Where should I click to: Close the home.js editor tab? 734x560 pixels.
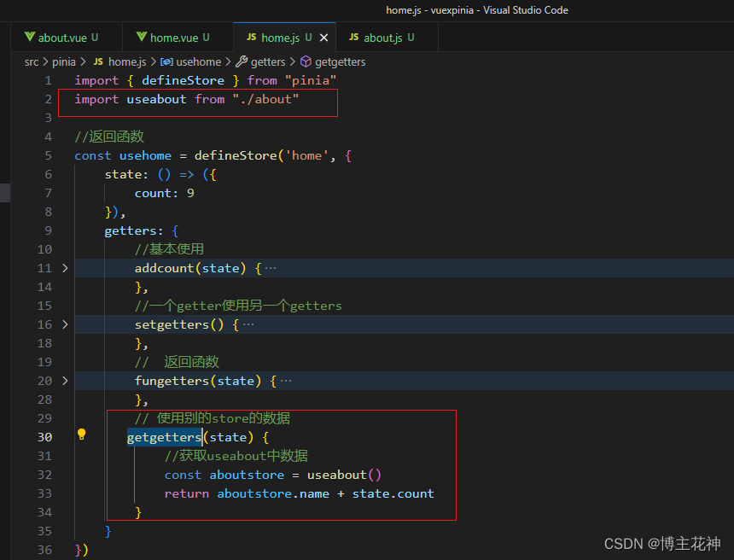coord(324,38)
